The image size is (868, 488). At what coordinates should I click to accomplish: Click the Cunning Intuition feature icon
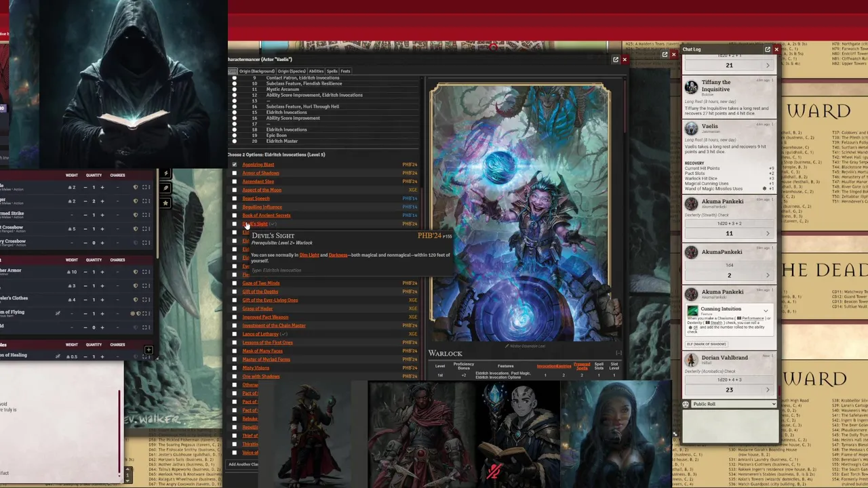[692, 311]
